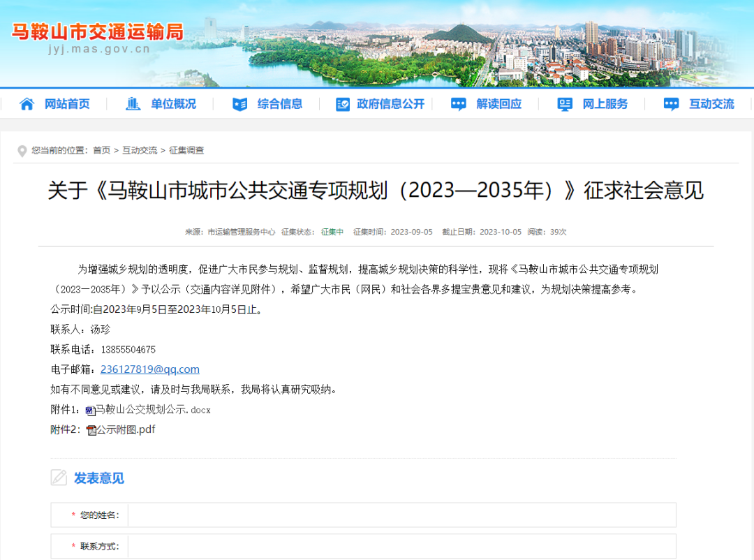Click the pencil edit icon beside 发表意见
This screenshot has height=560, width=754.
(59, 478)
